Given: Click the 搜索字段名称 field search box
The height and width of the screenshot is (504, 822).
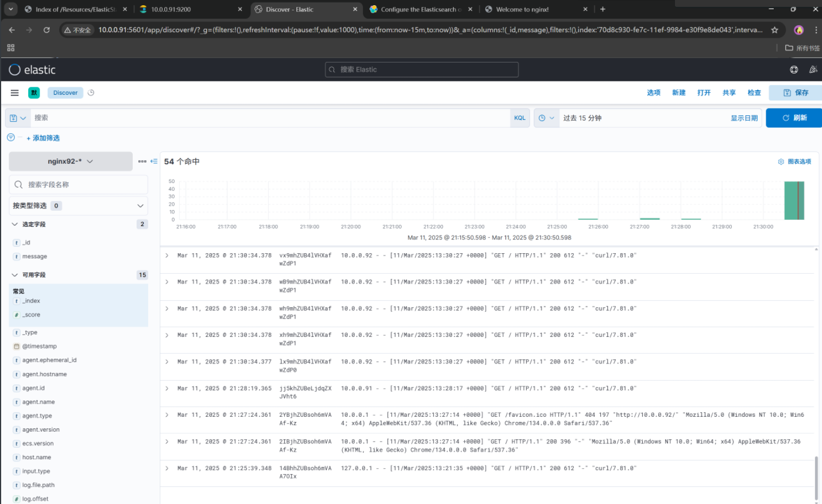Looking at the screenshot, I should point(79,185).
